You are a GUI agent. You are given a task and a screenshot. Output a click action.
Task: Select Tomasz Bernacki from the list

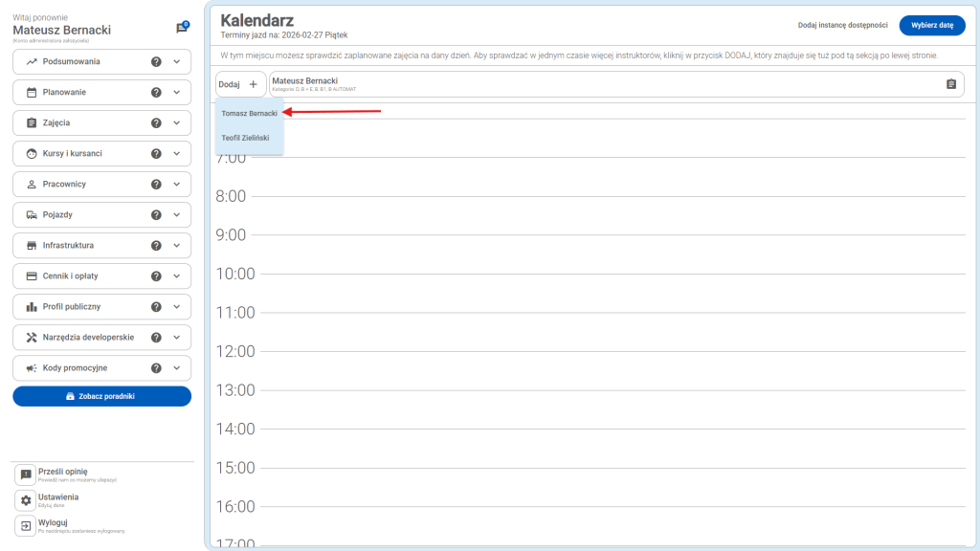tap(249, 113)
